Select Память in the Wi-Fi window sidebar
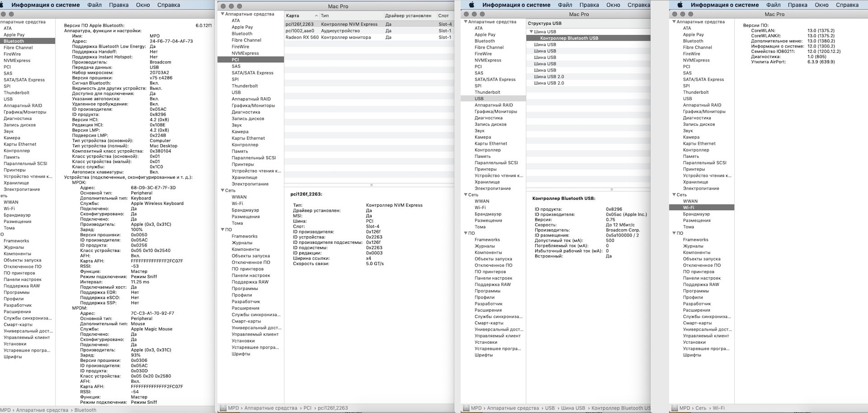868x413 pixels. [691, 157]
